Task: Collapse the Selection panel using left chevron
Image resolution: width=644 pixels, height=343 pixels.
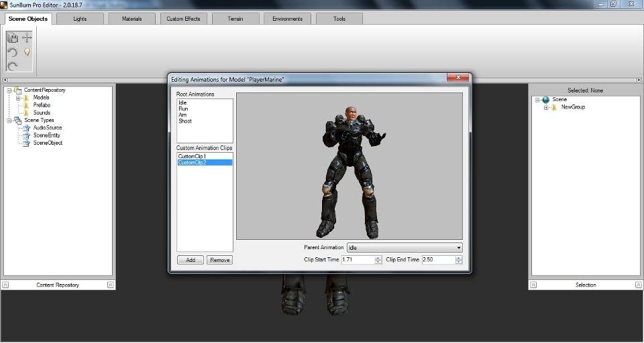Action: coord(533,285)
